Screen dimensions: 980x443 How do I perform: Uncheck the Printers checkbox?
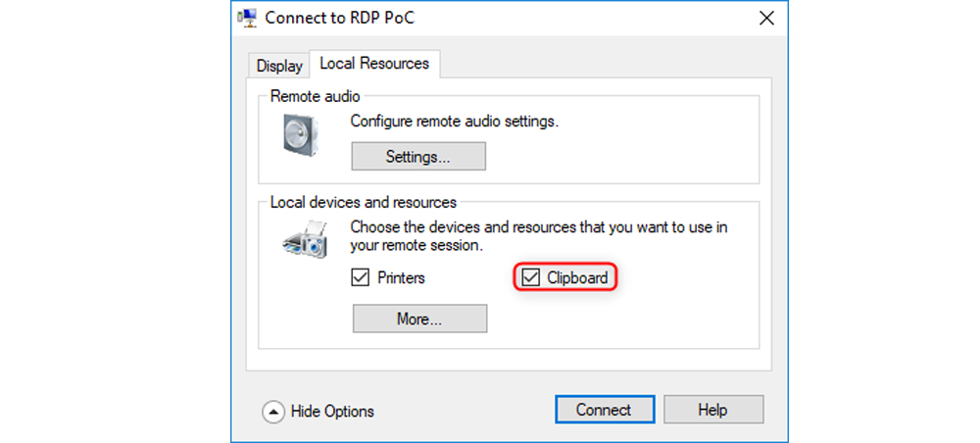[x=360, y=277]
